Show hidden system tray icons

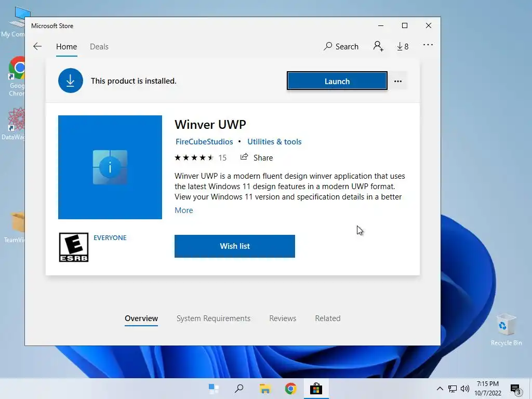[440, 389]
